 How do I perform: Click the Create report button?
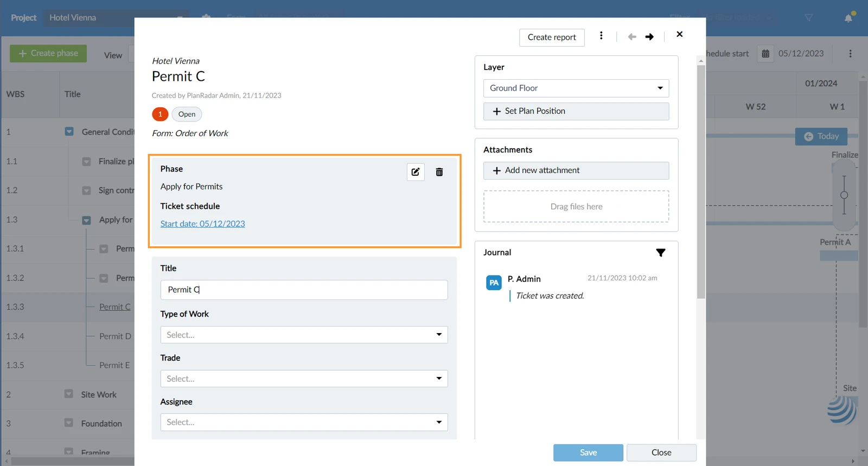pos(552,37)
